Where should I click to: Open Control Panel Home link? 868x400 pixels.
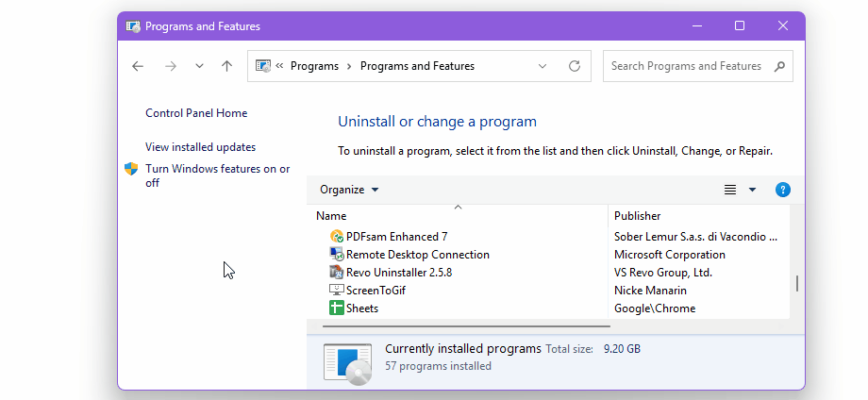tap(196, 113)
